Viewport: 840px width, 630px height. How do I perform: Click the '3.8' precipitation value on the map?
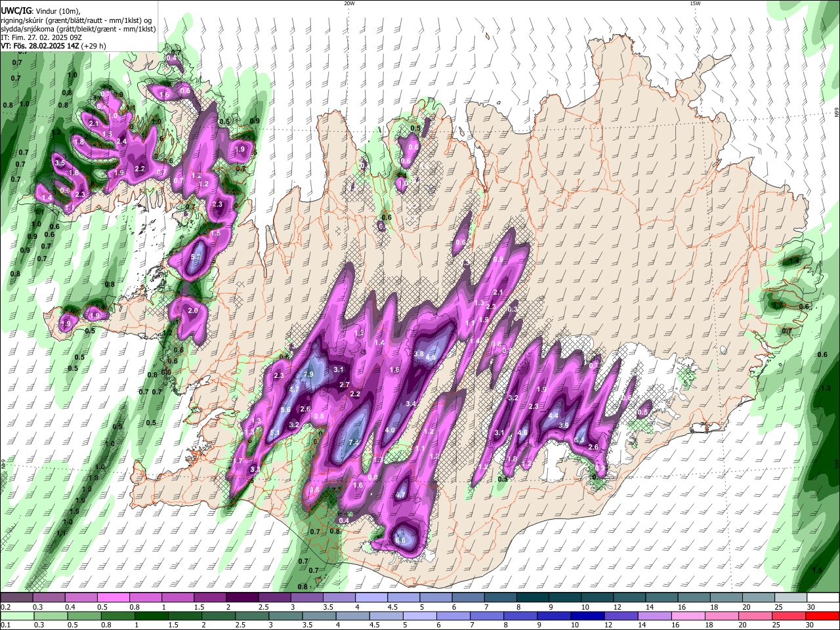(x=419, y=354)
